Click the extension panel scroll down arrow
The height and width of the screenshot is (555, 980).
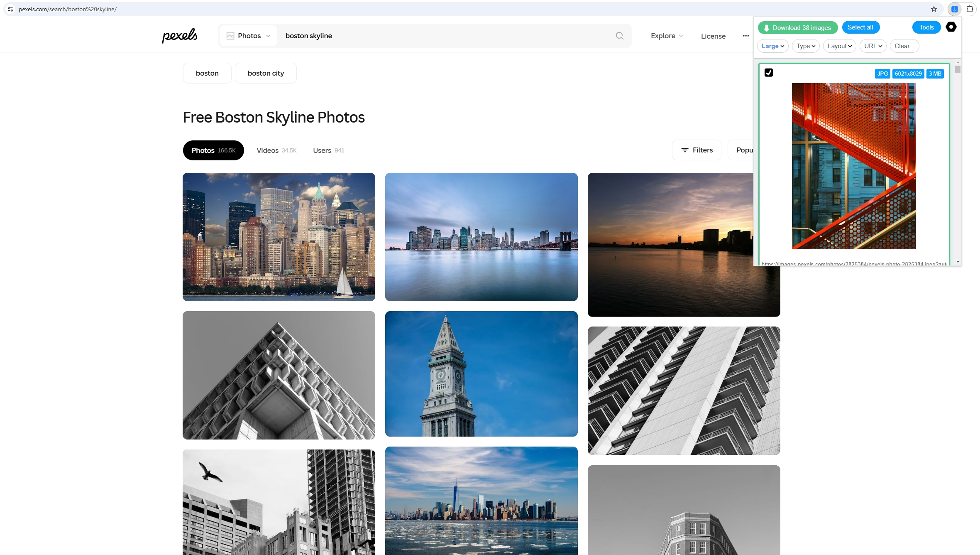[x=958, y=262]
